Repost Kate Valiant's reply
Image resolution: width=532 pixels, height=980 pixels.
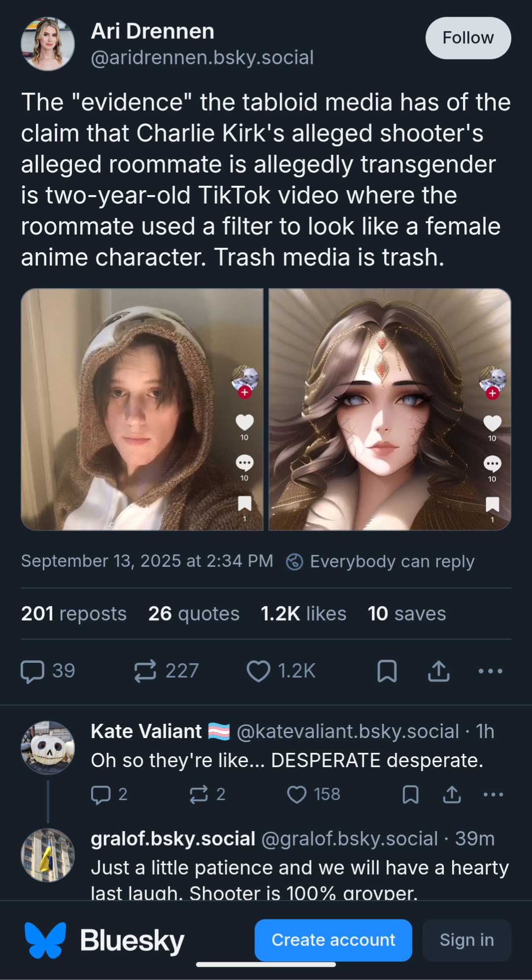coord(199,794)
